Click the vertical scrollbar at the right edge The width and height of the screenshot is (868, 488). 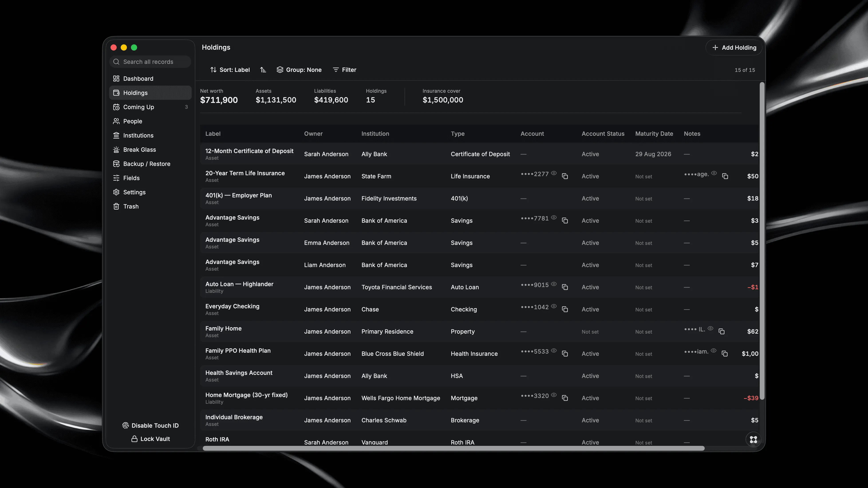[x=762, y=241]
